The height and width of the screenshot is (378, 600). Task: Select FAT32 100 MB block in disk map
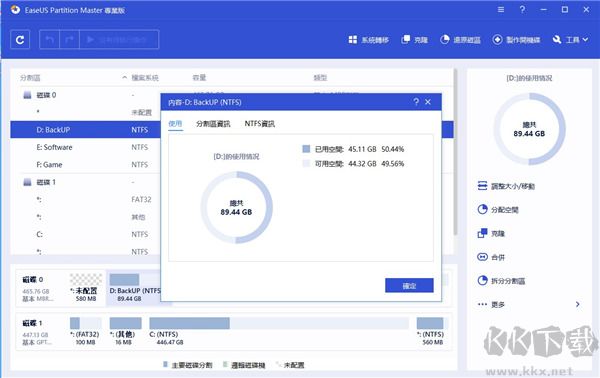85,331
